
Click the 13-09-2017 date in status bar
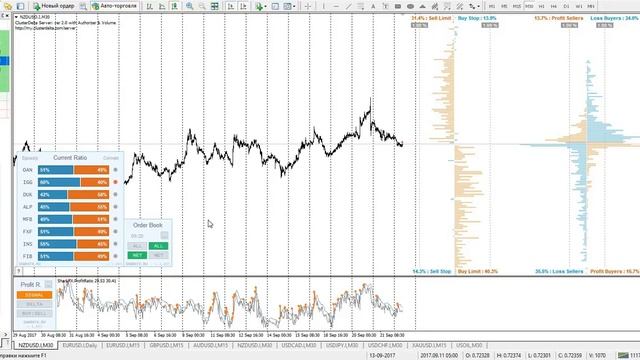[x=382, y=356]
